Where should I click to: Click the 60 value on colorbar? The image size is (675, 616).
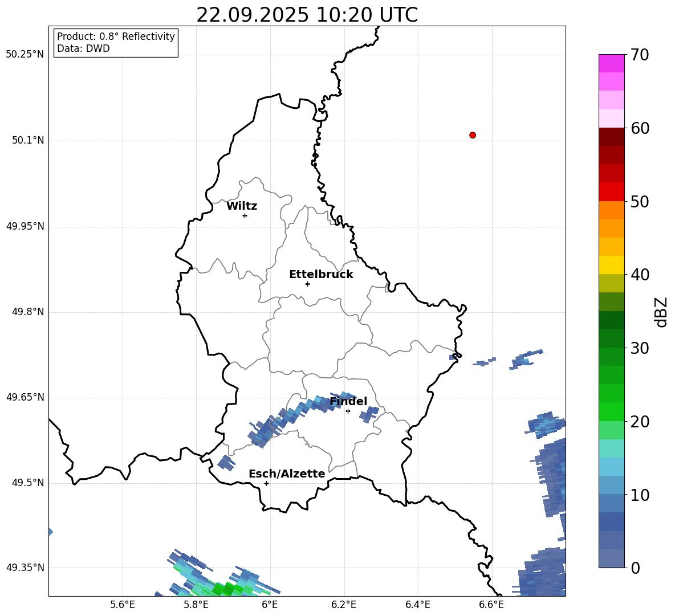(x=640, y=128)
